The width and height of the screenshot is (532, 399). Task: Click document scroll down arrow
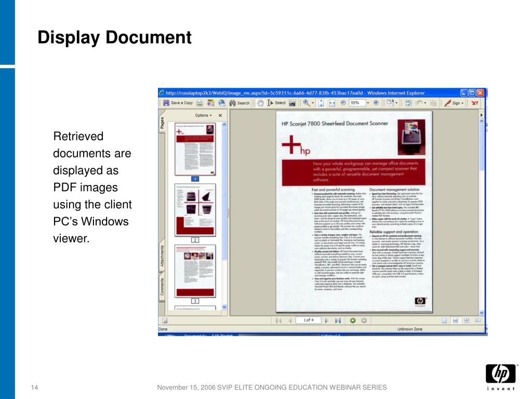482,312
